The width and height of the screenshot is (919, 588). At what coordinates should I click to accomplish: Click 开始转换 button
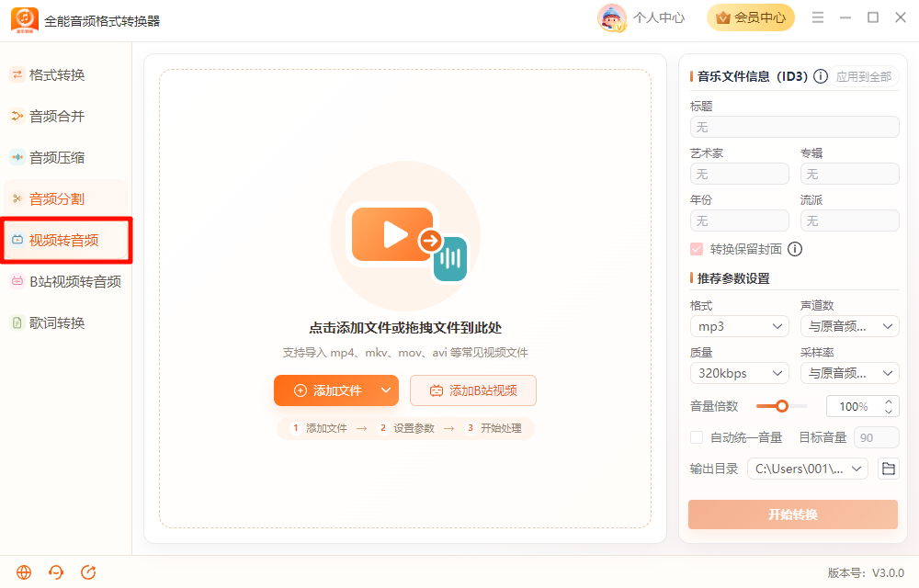[x=793, y=514]
